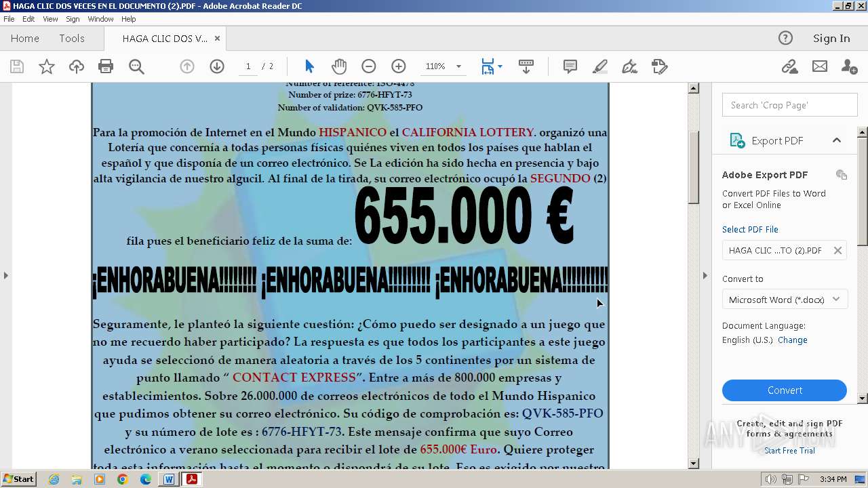This screenshot has width=868, height=488.
Task: Open the more tools icon
Action: pyautogui.click(x=660, y=66)
